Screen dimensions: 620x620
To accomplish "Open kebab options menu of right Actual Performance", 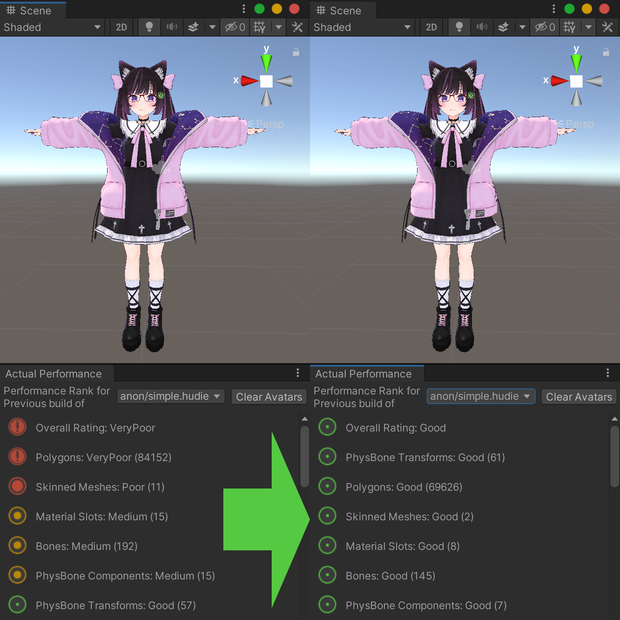I will [608, 372].
